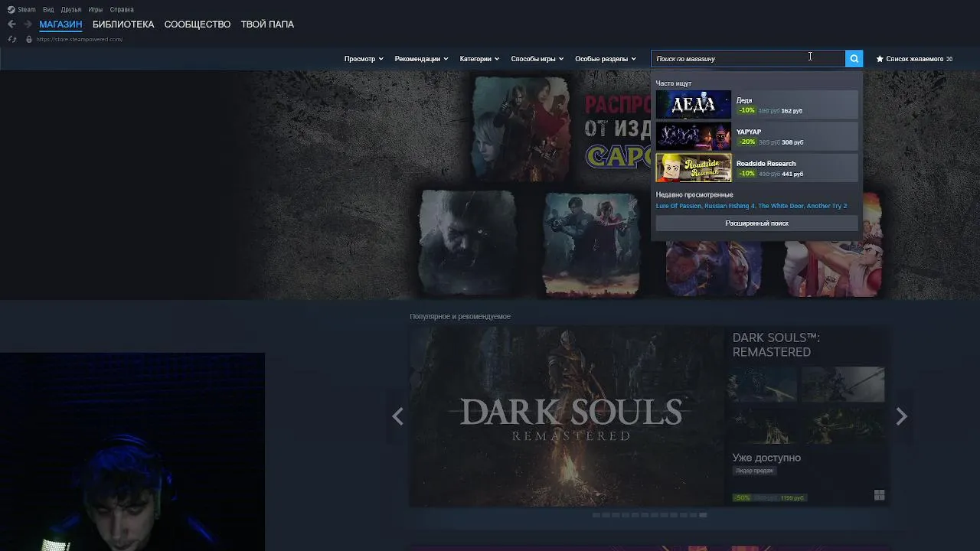Click the 308 руб price for YAPYAP

[792, 142]
